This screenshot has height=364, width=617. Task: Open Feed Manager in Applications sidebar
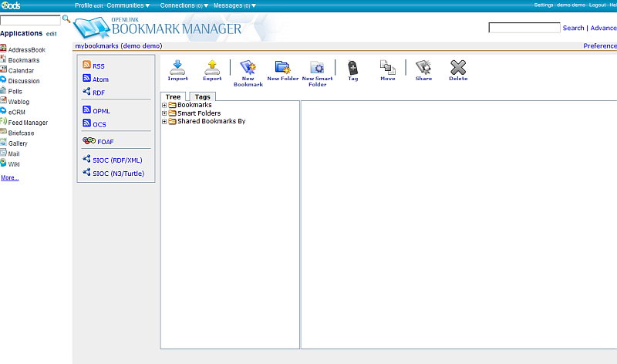point(28,123)
